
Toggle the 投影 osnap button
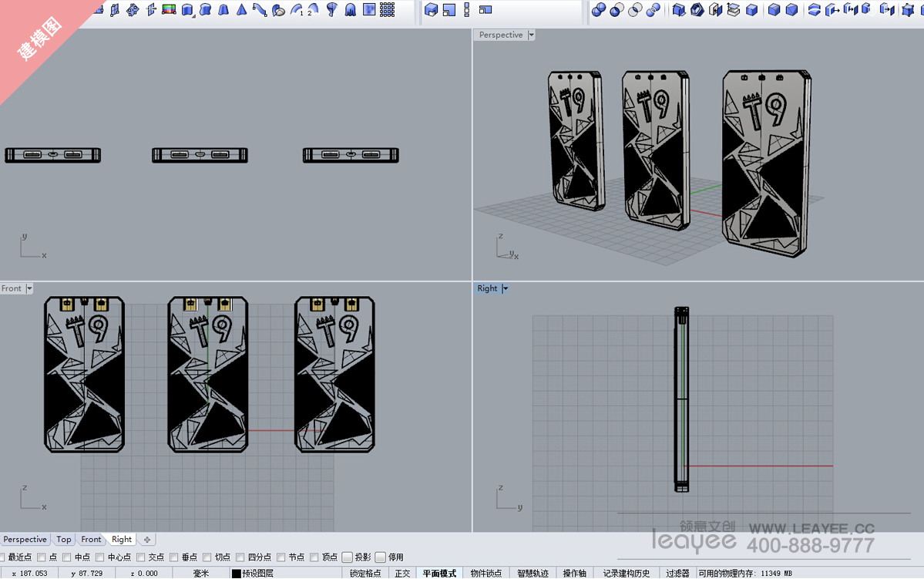(348, 557)
